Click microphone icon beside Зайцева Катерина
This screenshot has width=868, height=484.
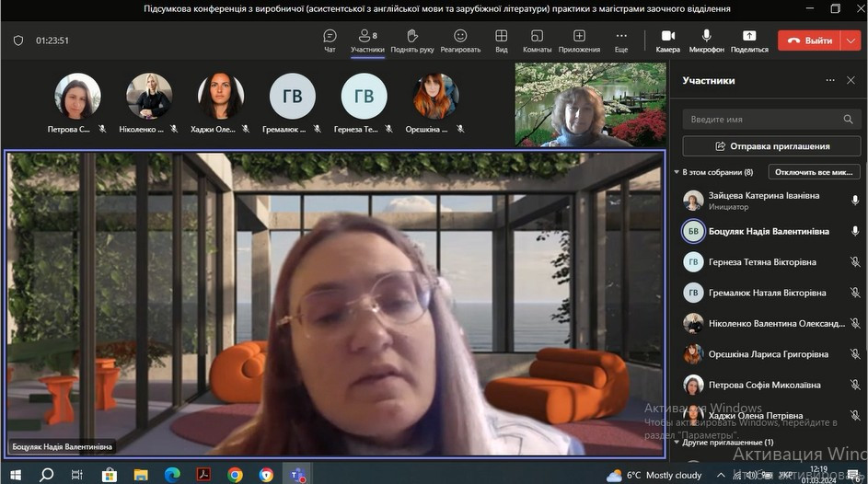[855, 201]
